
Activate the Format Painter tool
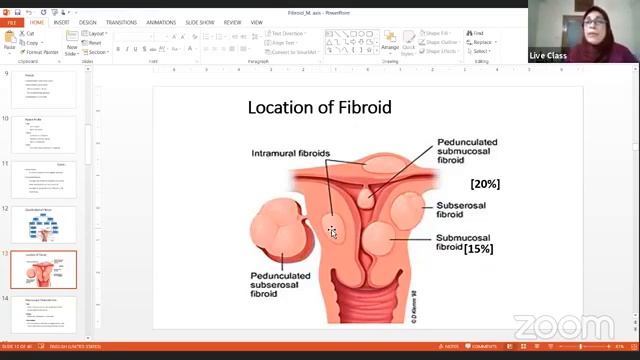point(39,52)
